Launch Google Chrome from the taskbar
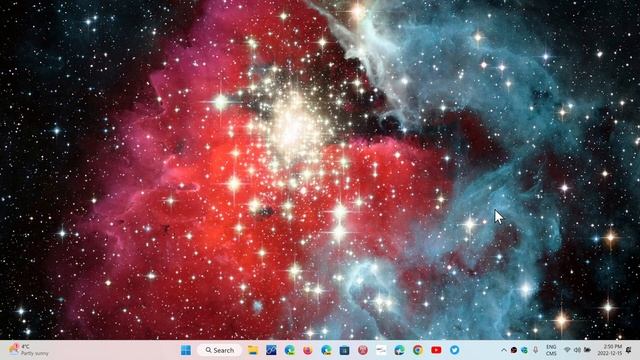640x360 pixels. tap(418, 350)
